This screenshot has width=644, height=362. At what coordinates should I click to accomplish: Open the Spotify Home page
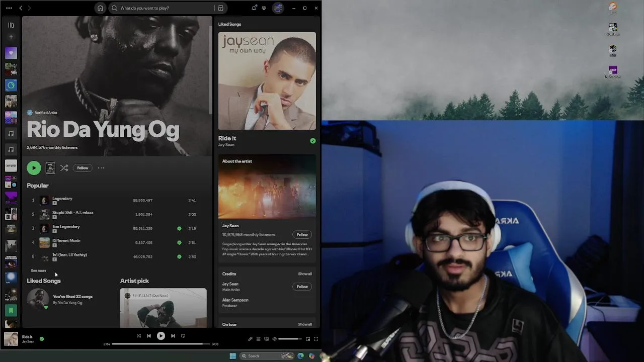[101, 8]
